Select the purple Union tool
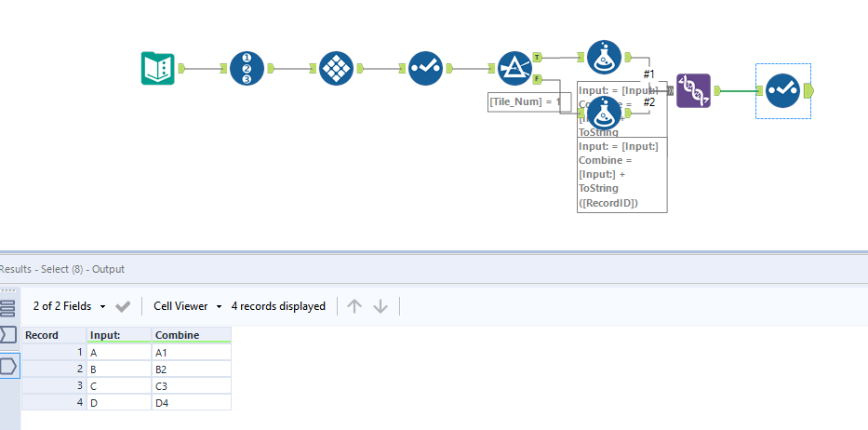 tap(693, 91)
